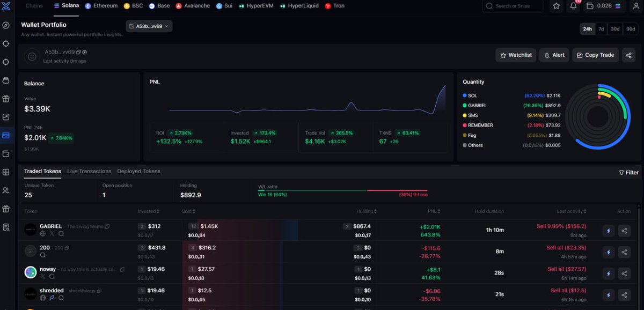644x310 pixels.
Task: Open notifications bell icon
Action: [x=573, y=6]
